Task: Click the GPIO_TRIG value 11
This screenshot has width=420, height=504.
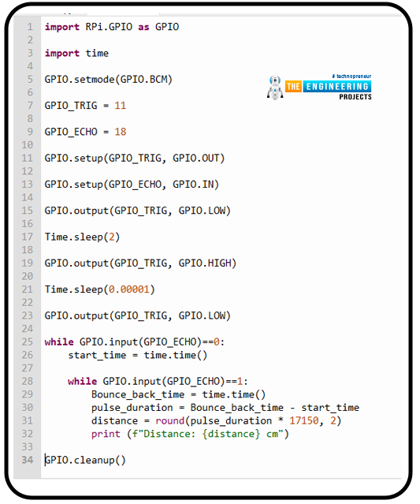Action: point(121,106)
